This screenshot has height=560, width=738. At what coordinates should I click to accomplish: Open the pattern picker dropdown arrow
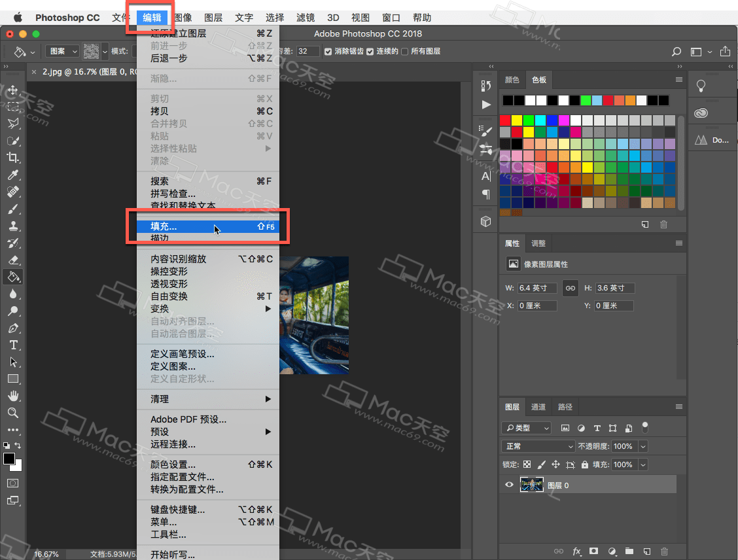(105, 51)
